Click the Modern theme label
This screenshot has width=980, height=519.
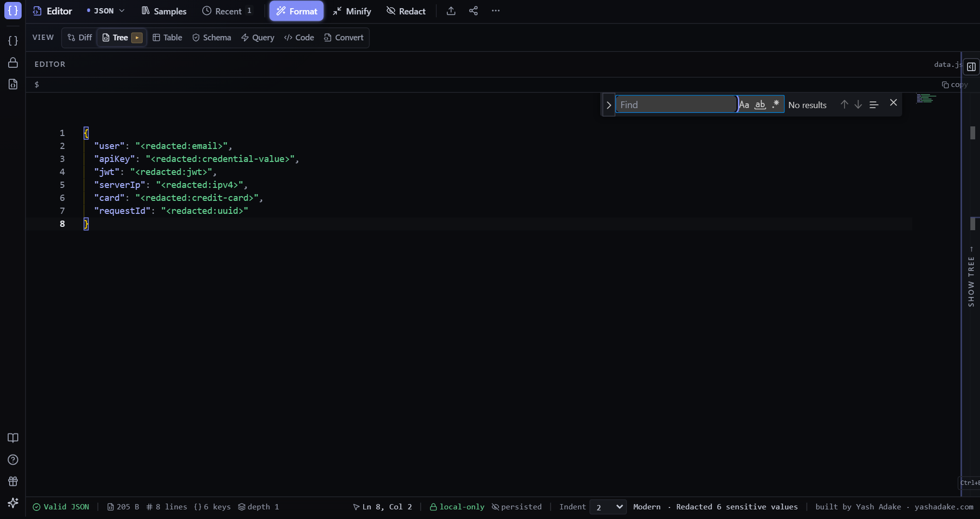tap(647, 507)
